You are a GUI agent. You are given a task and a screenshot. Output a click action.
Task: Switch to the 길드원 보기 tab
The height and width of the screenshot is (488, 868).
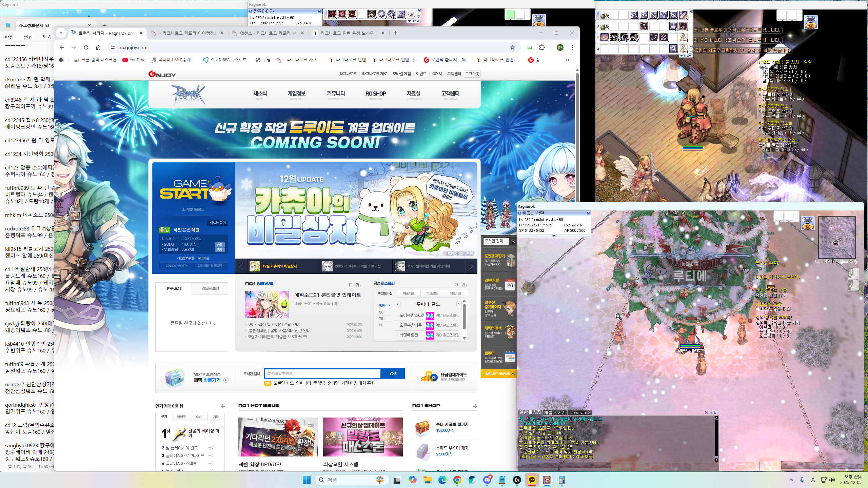(210, 288)
